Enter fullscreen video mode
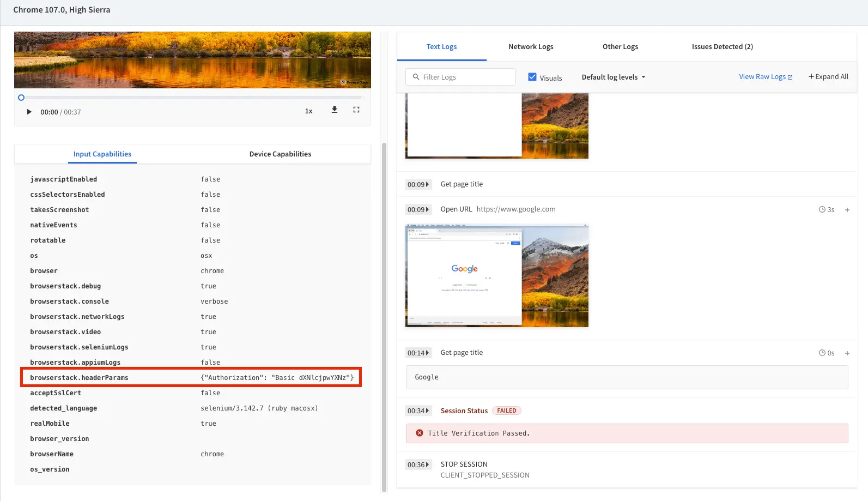The height and width of the screenshot is (501, 868). tap(356, 110)
